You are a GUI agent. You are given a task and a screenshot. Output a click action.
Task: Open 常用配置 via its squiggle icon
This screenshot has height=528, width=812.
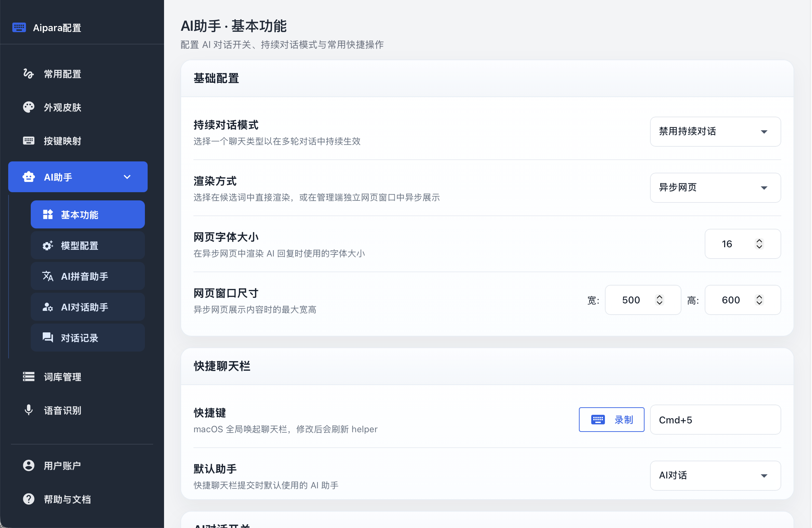point(28,74)
